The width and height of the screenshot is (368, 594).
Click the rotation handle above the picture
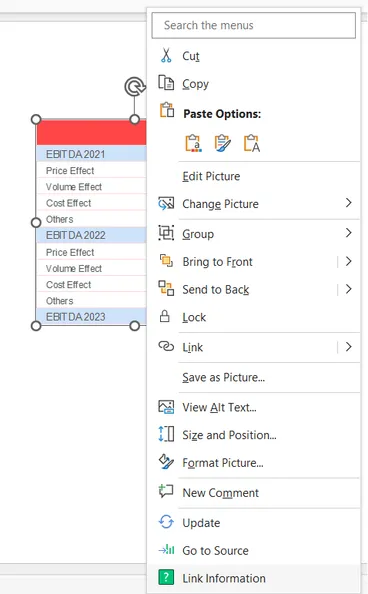pyautogui.click(x=135, y=87)
